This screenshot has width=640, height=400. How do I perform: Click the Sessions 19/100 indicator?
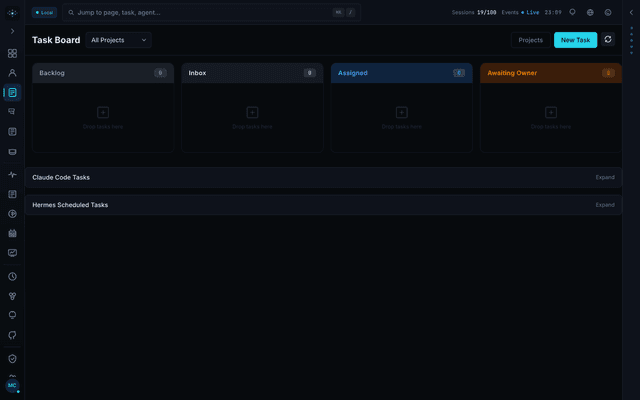(473, 13)
